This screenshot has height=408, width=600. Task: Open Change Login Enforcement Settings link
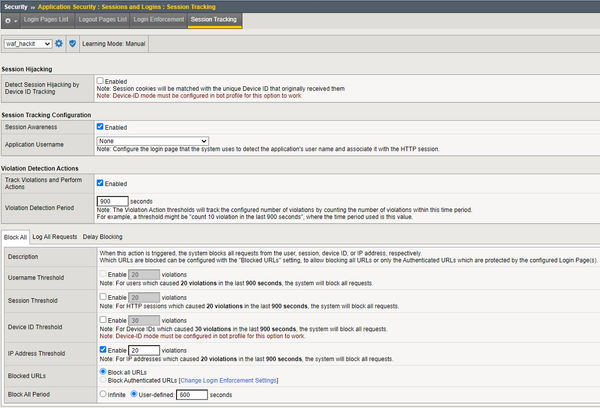227,380
